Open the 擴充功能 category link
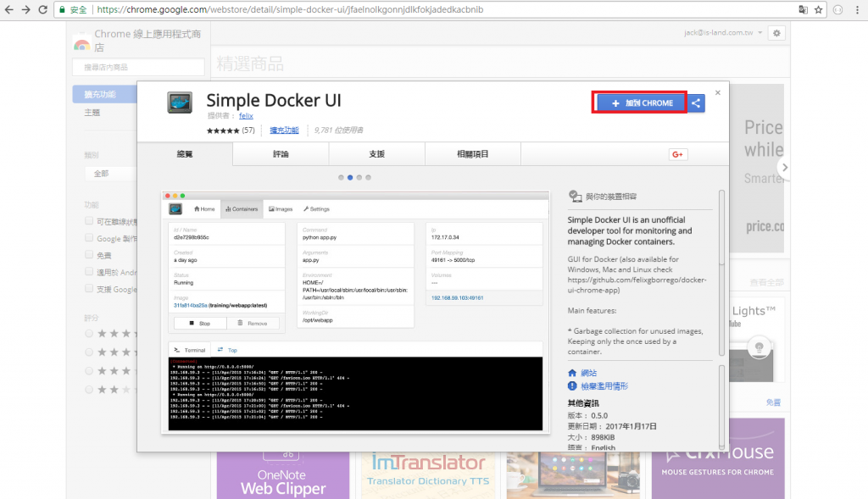Viewport: 868px width, 499px height. point(284,130)
